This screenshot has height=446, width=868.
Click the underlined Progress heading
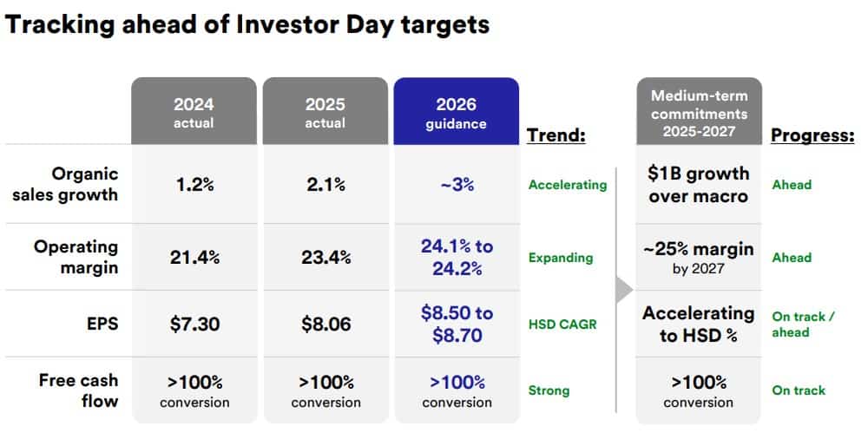pos(812,134)
